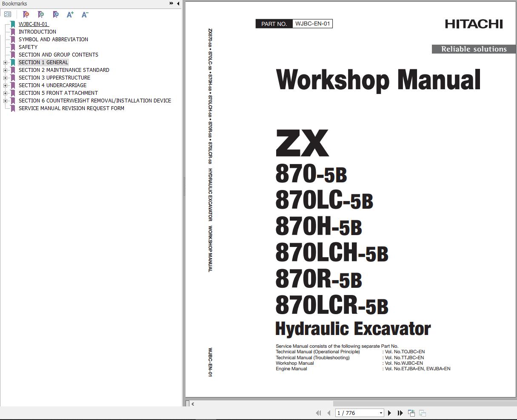Screen dimensions: 517x420
Task: Click the Bookmarks panel title
Action: coord(14,4)
